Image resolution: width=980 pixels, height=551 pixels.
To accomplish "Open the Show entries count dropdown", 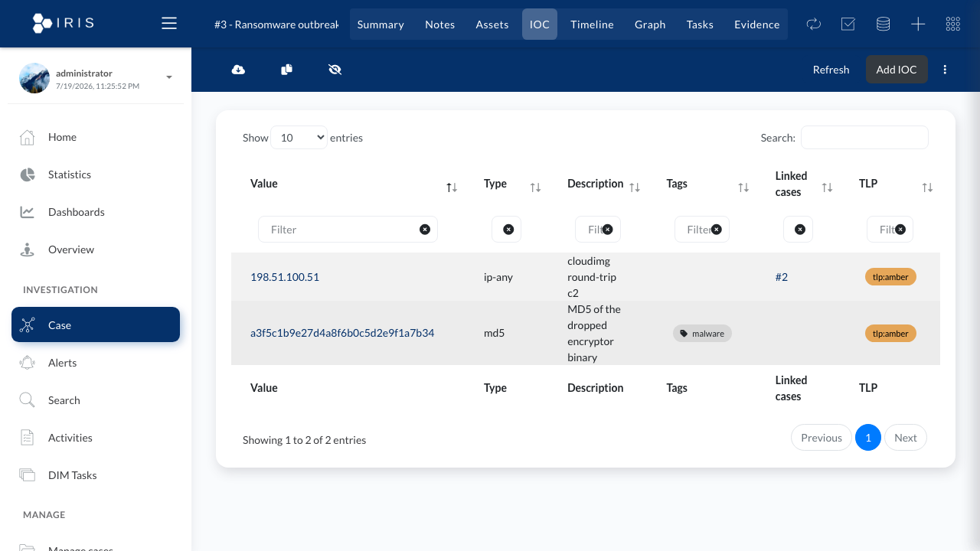I will (x=299, y=138).
